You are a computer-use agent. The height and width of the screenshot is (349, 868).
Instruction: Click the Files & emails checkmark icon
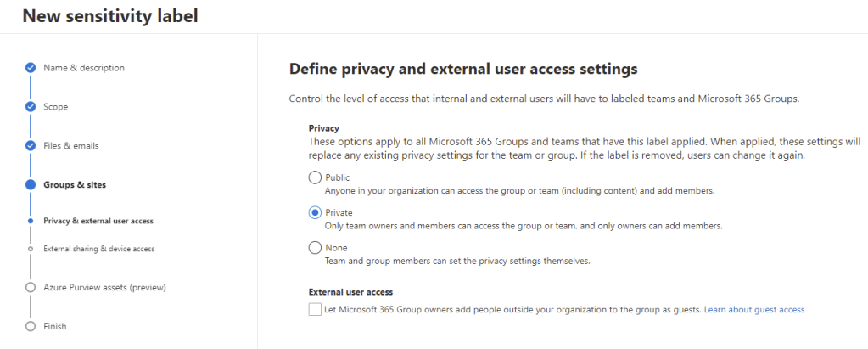coord(31,145)
